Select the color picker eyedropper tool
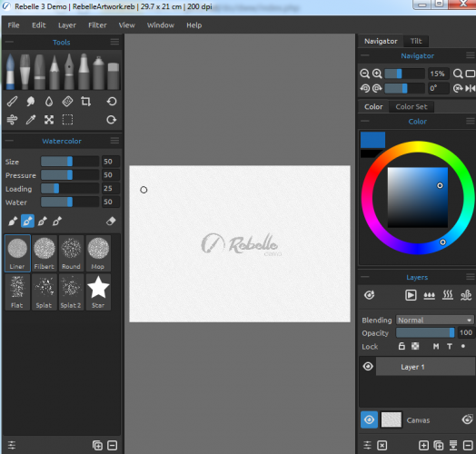 30,120
